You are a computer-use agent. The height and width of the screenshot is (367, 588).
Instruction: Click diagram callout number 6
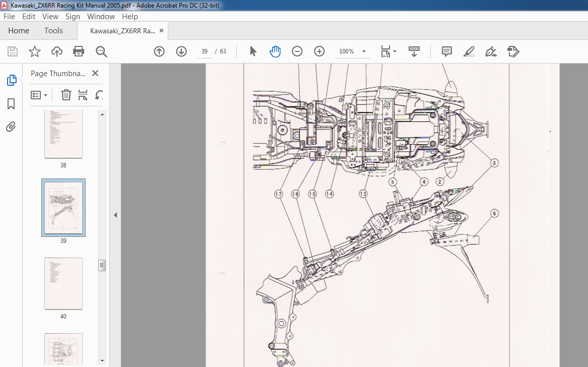[x=494, y=214]
